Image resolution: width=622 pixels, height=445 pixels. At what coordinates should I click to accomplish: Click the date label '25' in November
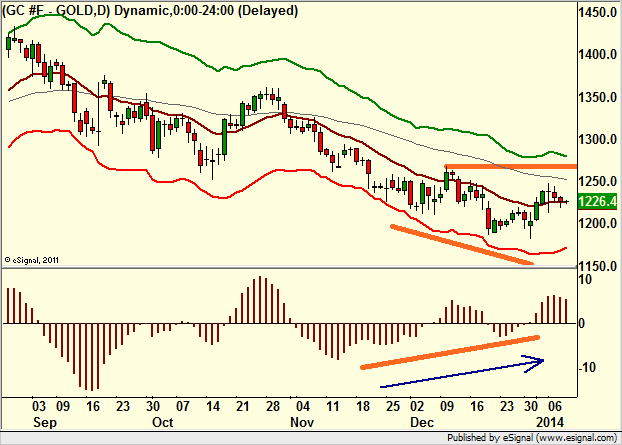(393, 407)
